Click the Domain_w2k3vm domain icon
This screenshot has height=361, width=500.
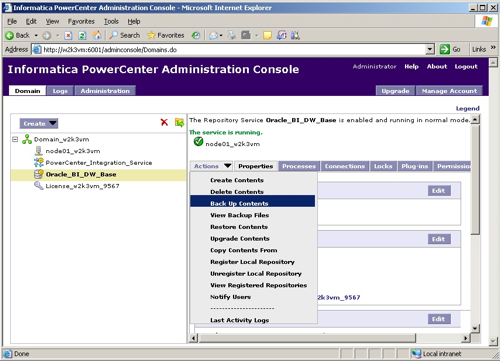(27, 139)
